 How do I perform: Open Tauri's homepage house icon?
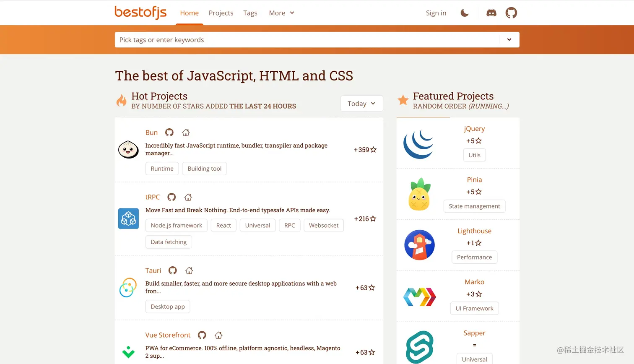pyautogui.click(x=189, y=270)
